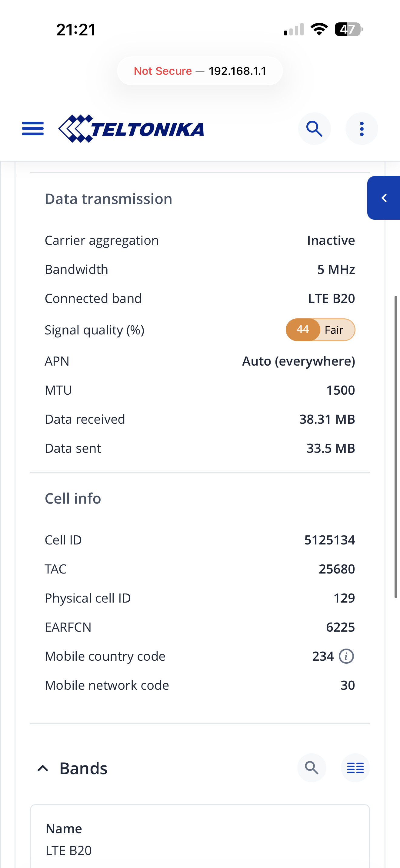Click the Mobile country code info icon
The height and width of the screenshot is (868, 400).
tap(346, 656)
